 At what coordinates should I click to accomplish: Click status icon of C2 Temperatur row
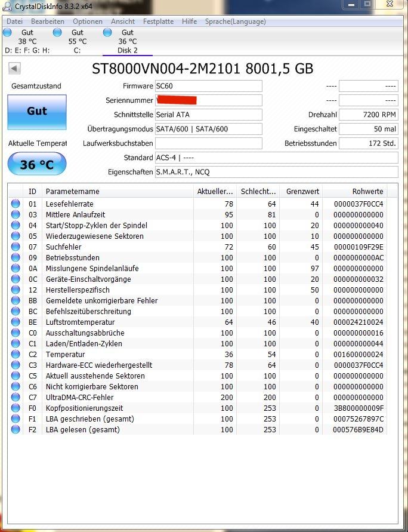pos(16,354)
